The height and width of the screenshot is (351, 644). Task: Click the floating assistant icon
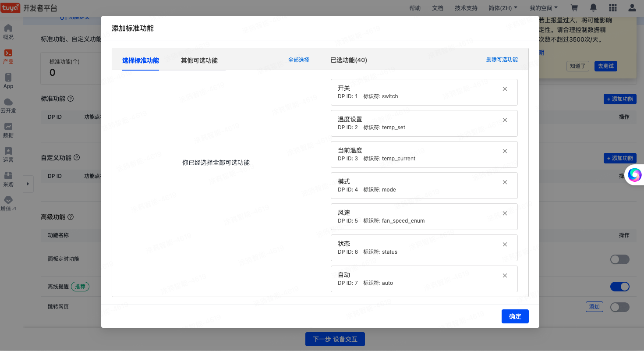(634, 175)
